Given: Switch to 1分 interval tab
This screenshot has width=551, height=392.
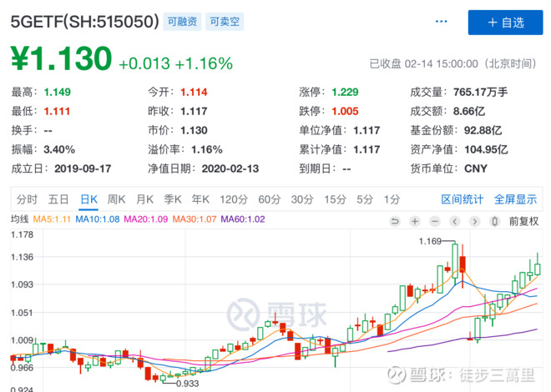Looking at the screenshot, I should pyautogui.click(x=392, y=199).
